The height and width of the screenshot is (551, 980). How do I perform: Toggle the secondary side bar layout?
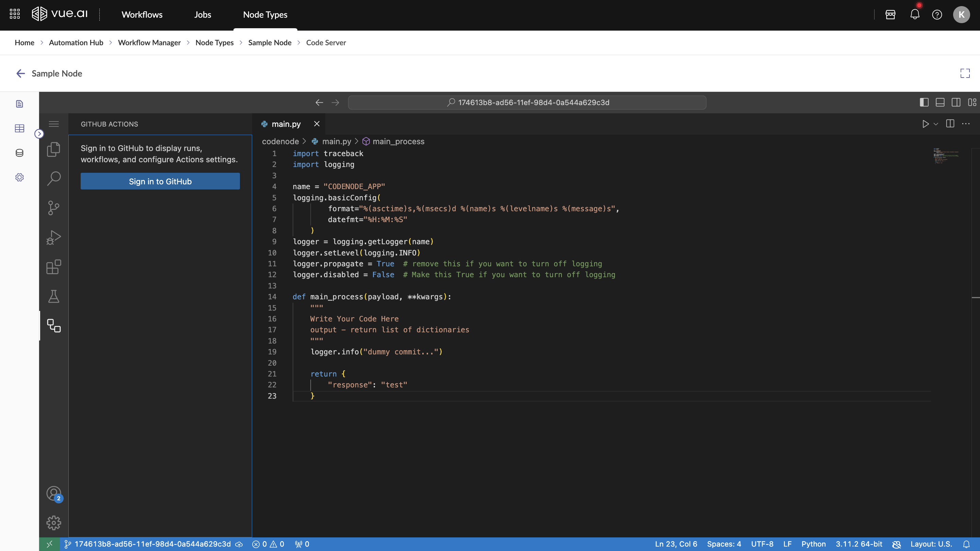(956, 102)
